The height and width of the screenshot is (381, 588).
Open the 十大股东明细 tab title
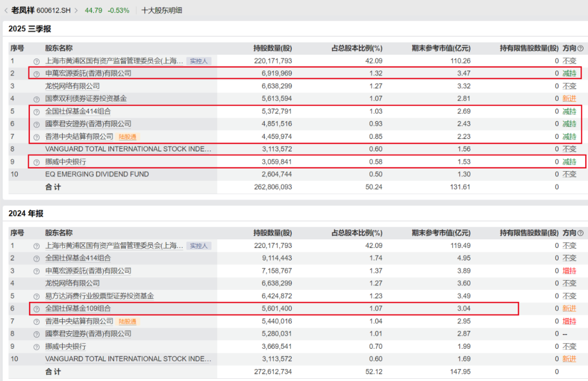click(162, 10)
